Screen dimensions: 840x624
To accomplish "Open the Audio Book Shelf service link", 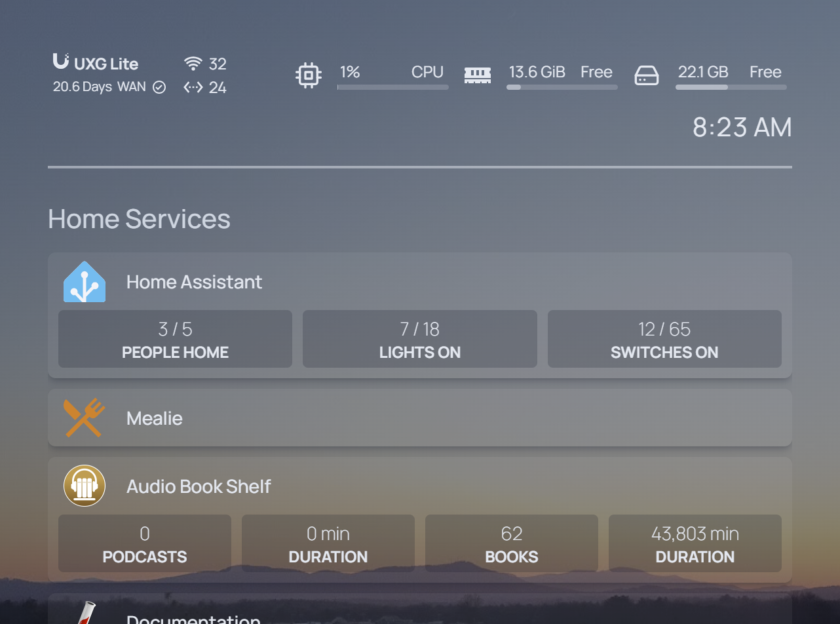I will tap(199, 486).
